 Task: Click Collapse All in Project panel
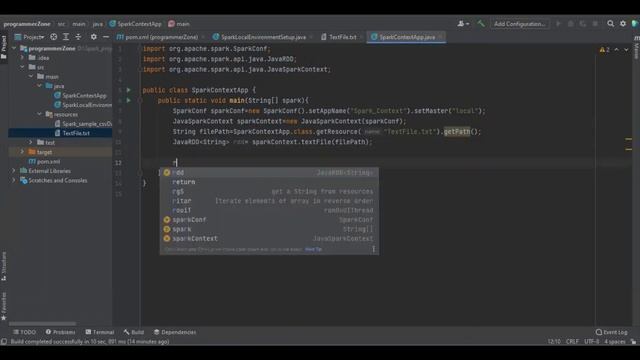[x=78, y=37]
